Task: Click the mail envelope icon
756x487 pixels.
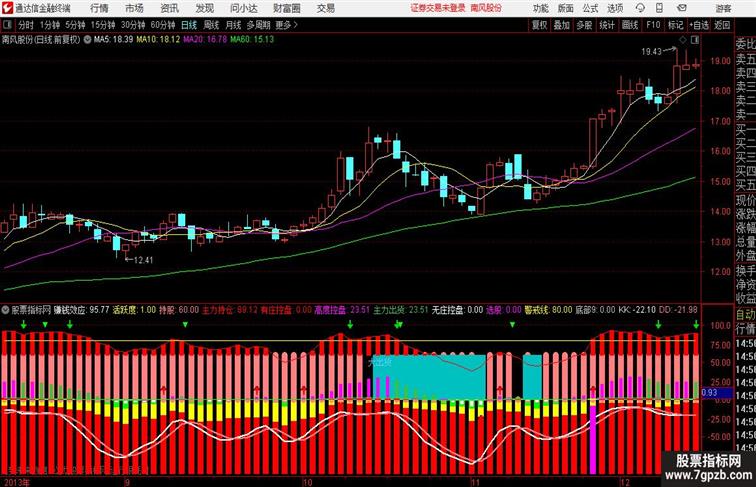Action: coord(682,8)
